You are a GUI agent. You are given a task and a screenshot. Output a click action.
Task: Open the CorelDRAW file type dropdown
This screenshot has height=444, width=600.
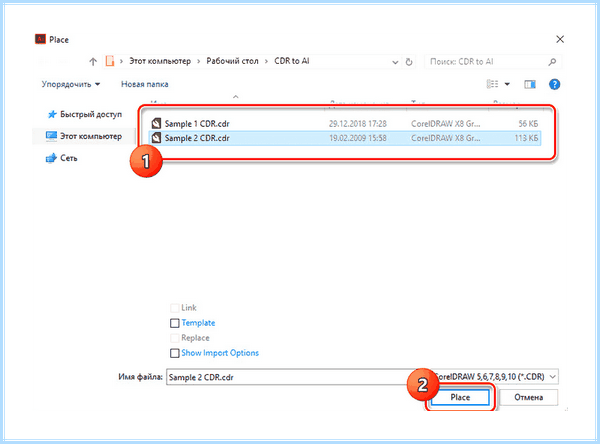[553, 377]
